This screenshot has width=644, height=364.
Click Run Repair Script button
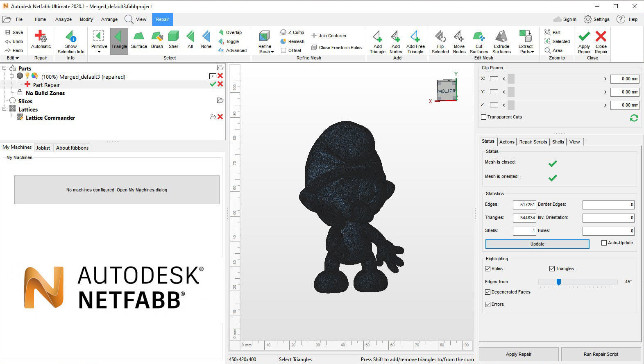601,354
